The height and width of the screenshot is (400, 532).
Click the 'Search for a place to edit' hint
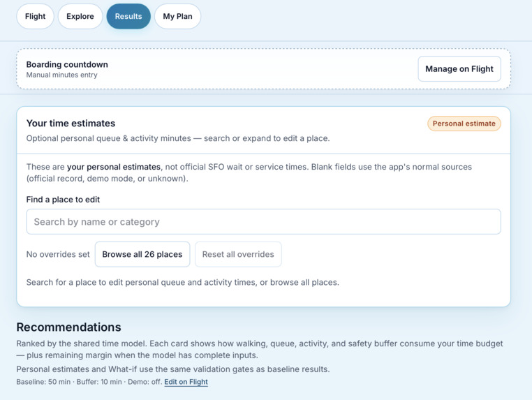pyautogui.click(x=183, y=282)
